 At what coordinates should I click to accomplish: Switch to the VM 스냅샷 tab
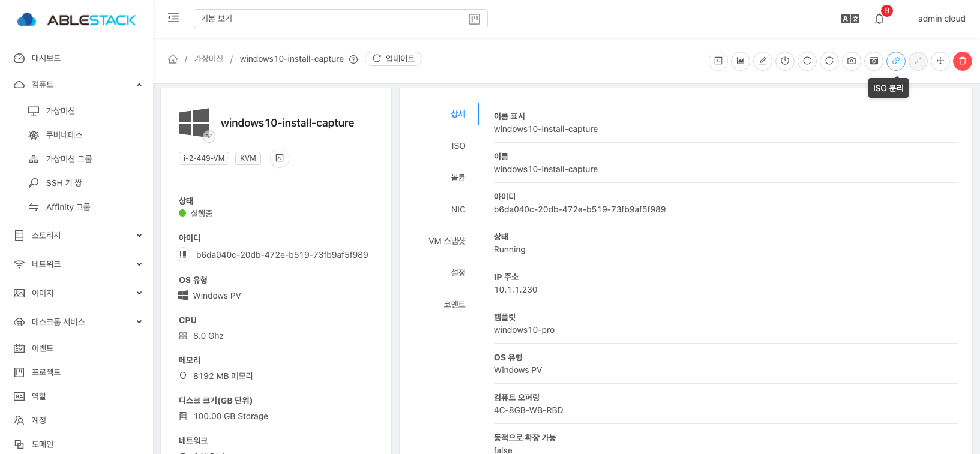tap(447, 241)
